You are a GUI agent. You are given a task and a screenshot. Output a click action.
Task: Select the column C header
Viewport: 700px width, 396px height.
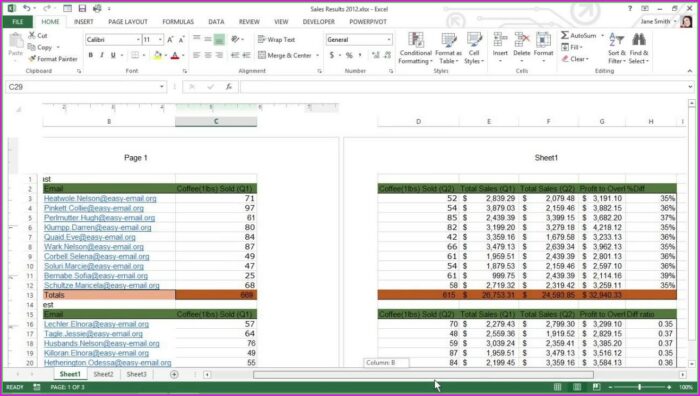pos(216,121)
